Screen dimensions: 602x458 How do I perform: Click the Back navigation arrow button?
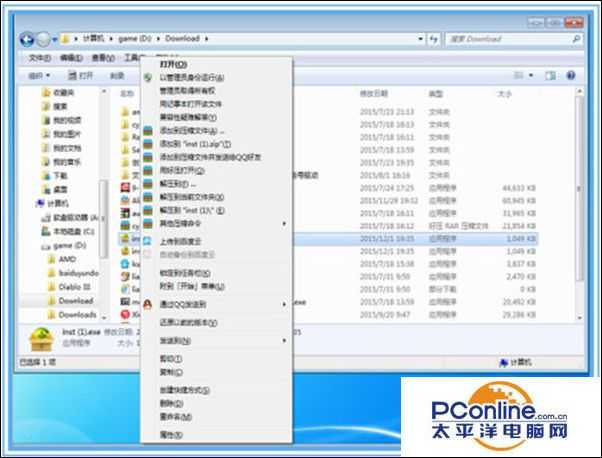point(27,39)
